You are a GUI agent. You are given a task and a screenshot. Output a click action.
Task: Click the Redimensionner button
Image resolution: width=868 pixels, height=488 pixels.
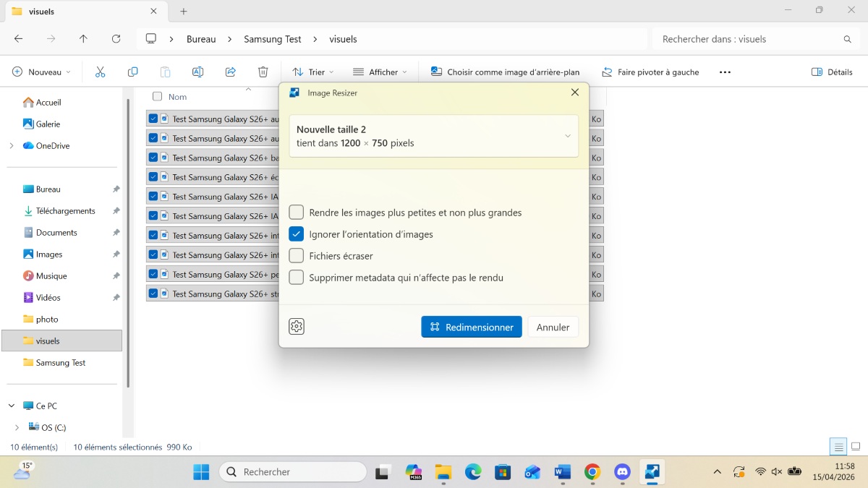(471, 327)
